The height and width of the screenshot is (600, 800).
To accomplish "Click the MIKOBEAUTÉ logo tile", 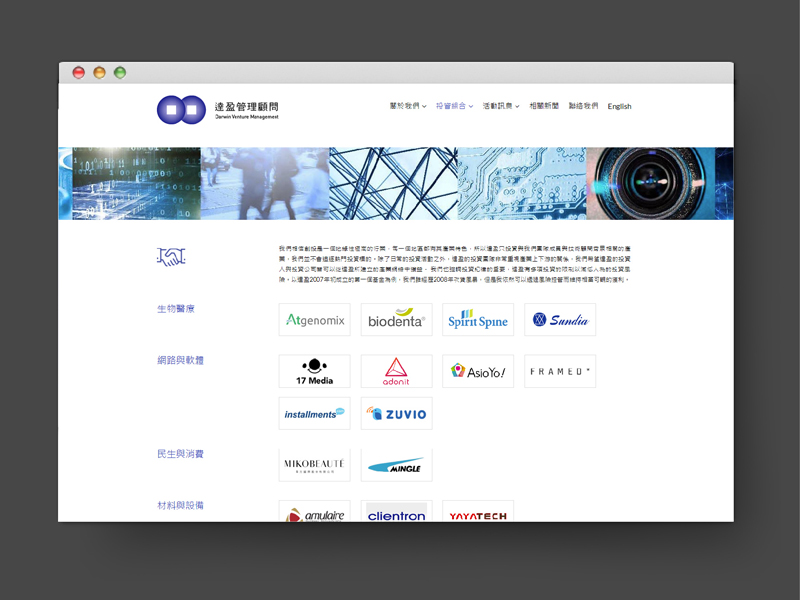I will pyautogui.click(x=314, y=465).
